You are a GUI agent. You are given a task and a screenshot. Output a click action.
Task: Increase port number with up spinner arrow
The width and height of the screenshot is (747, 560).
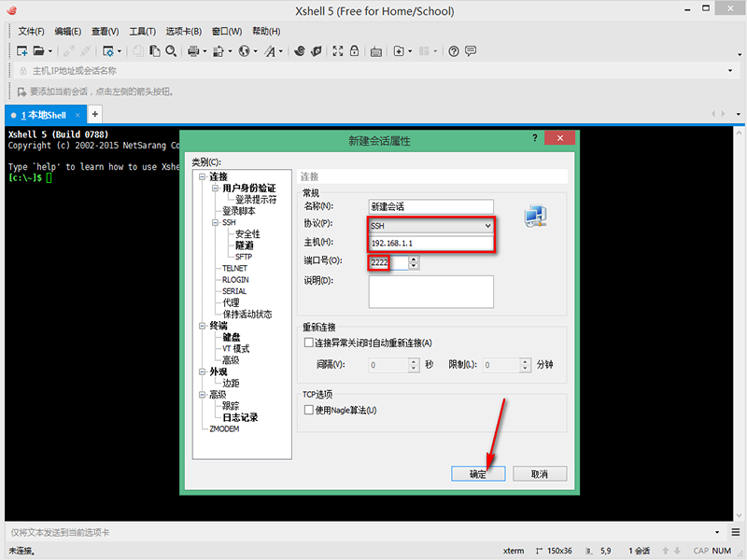tap(414, 259)
